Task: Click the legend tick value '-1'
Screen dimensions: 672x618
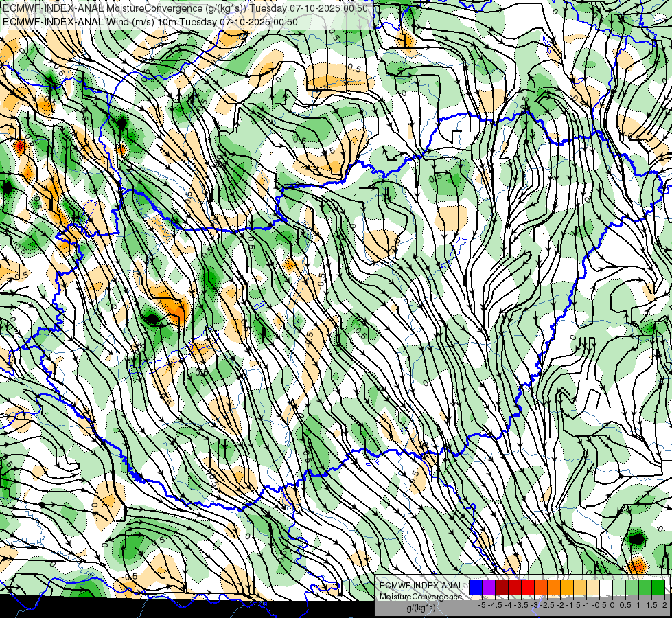Action: click(x=586, y=605)
